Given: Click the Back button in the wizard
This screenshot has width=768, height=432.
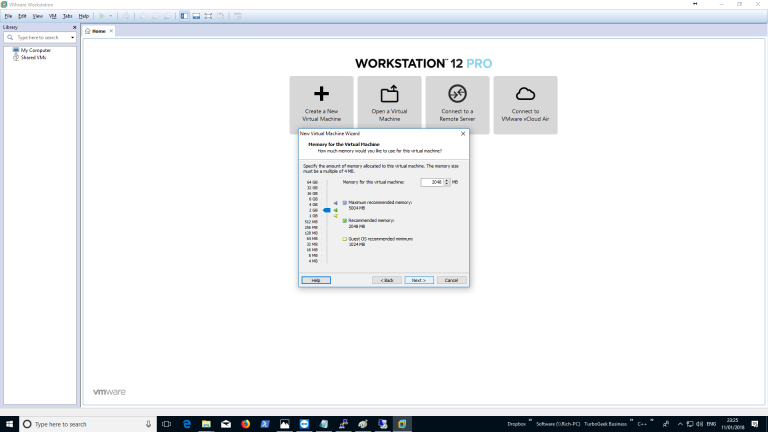Looking at the screenshot, I should coord(387,280).
